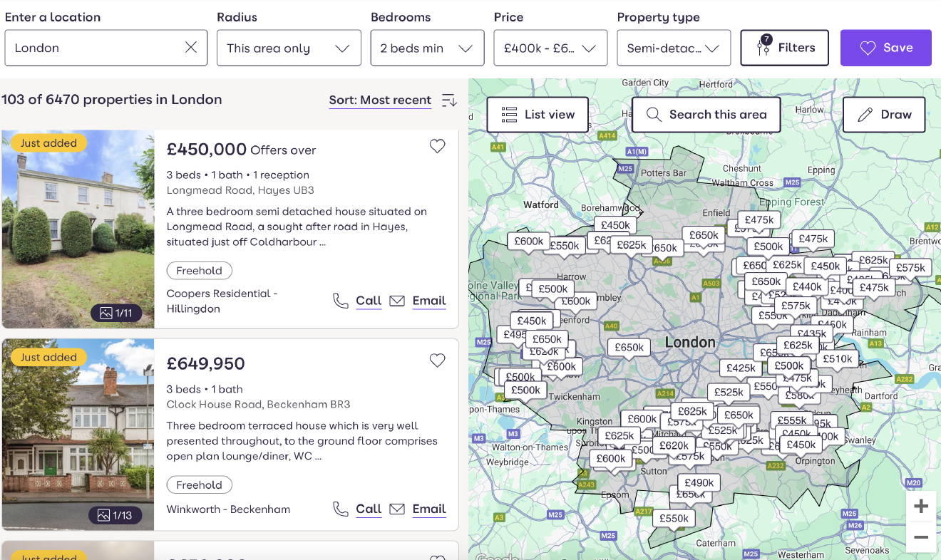Select the £425k map marker
The width and height of the screenshot is (941, 560).
point(741,368)
